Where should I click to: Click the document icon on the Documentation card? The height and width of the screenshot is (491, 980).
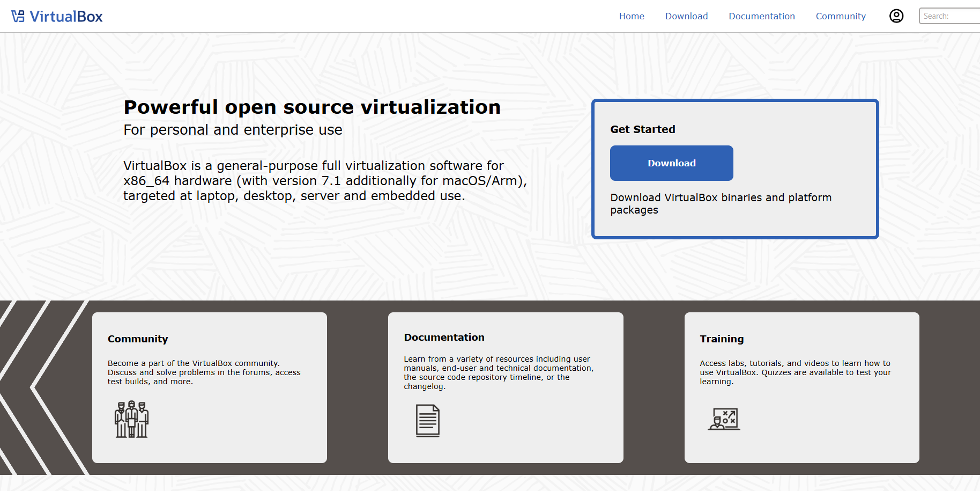(428, 421)
